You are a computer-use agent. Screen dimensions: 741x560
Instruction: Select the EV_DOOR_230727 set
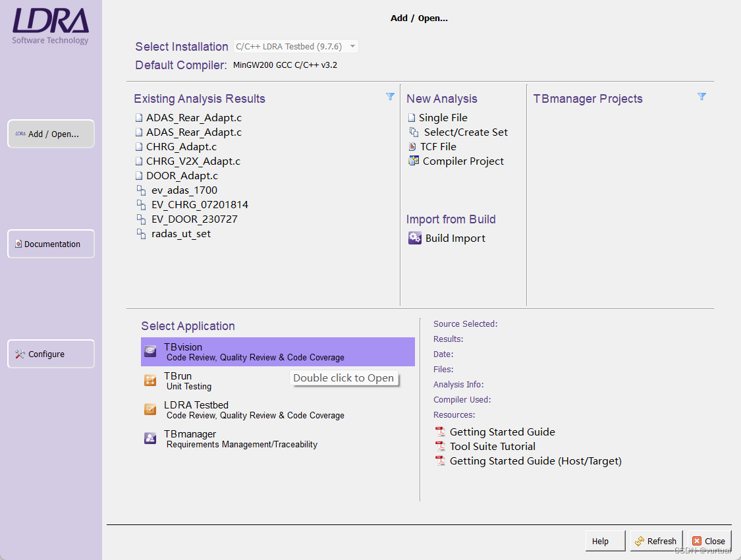[194, 219]
